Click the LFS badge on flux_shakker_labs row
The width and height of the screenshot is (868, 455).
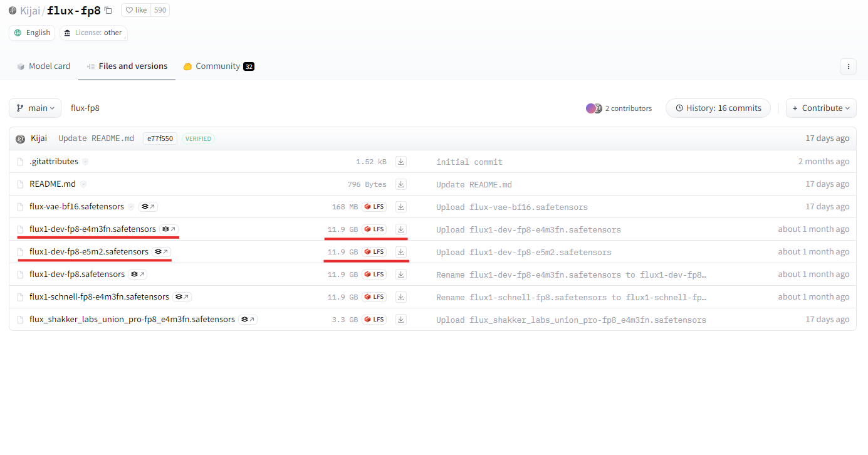[374, 320]
